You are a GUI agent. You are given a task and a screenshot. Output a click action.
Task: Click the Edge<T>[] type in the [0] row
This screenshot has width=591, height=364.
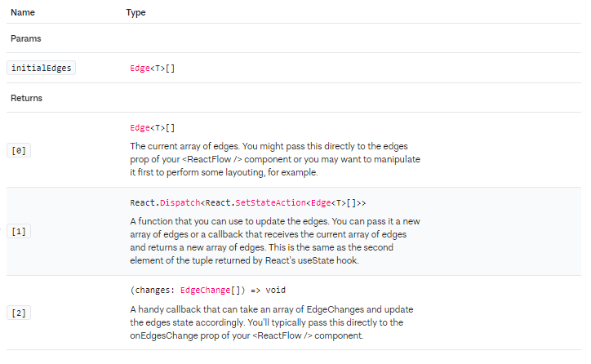click(x=153, y=128)
